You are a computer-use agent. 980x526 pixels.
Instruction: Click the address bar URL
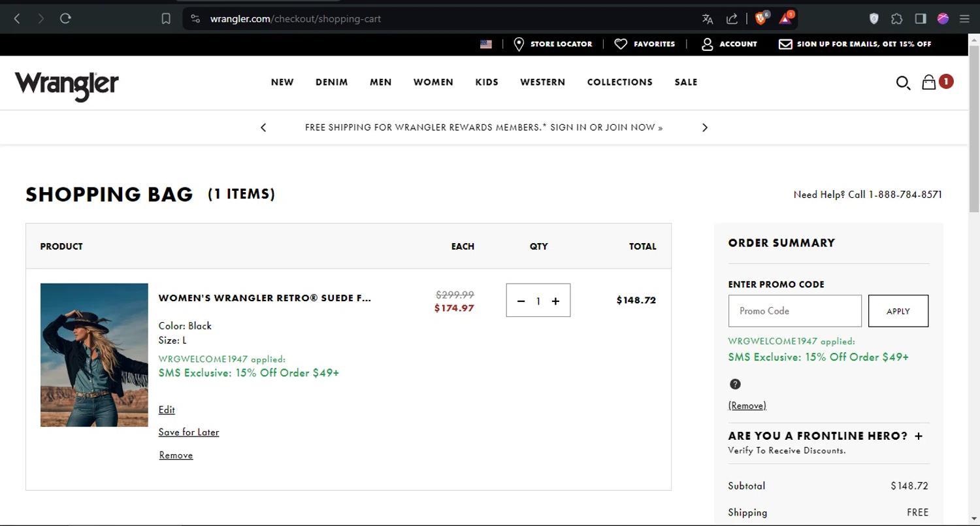pos(295,18)
